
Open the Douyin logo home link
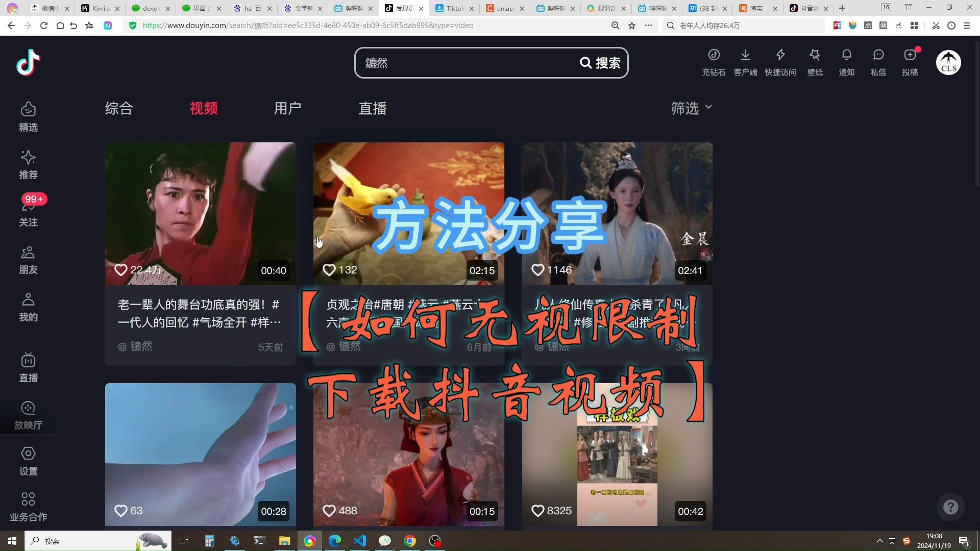point(28,62)
